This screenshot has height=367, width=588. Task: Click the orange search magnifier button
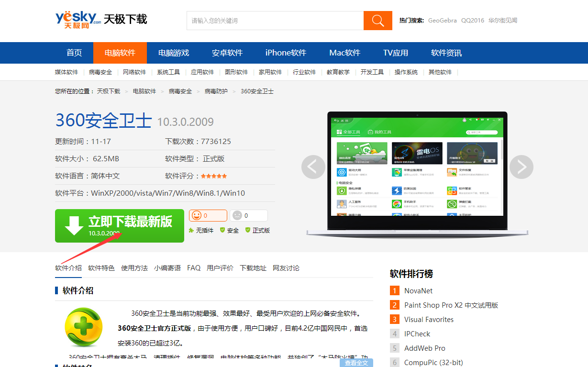(378, 21)
